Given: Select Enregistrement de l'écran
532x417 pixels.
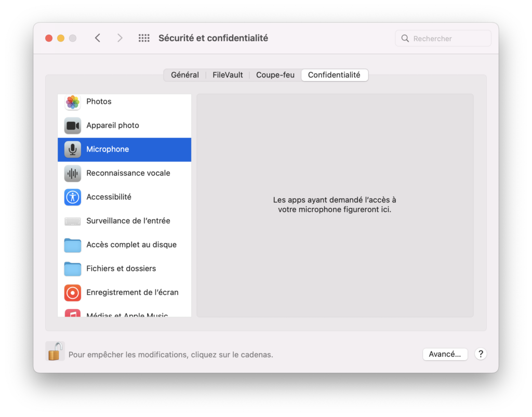Looking at the screenshot, I should (125, 293).
